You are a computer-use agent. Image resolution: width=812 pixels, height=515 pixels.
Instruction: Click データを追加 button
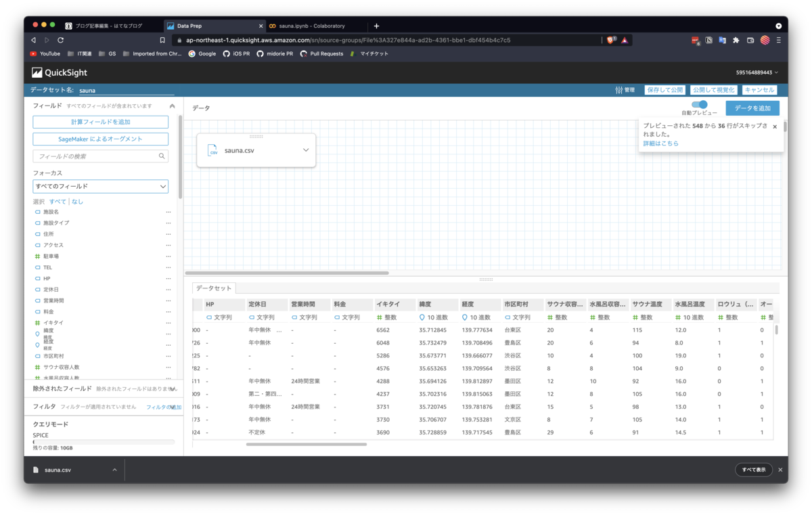point(752,108)
